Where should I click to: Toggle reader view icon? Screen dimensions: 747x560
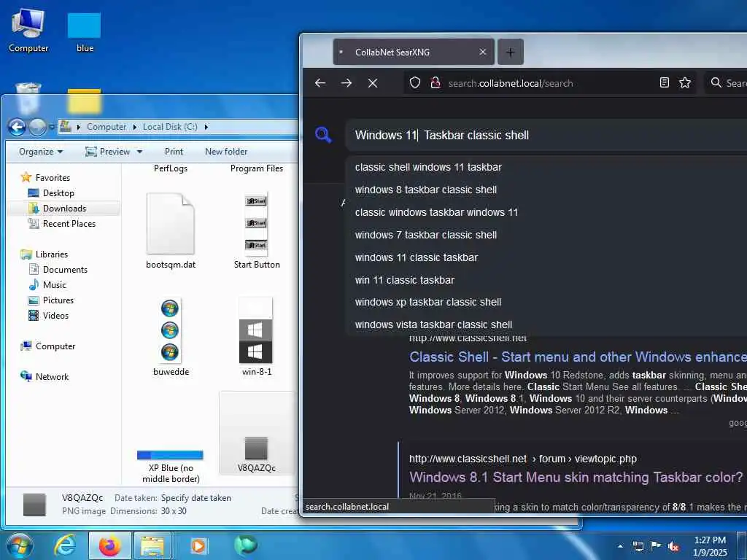pos(664,83)
